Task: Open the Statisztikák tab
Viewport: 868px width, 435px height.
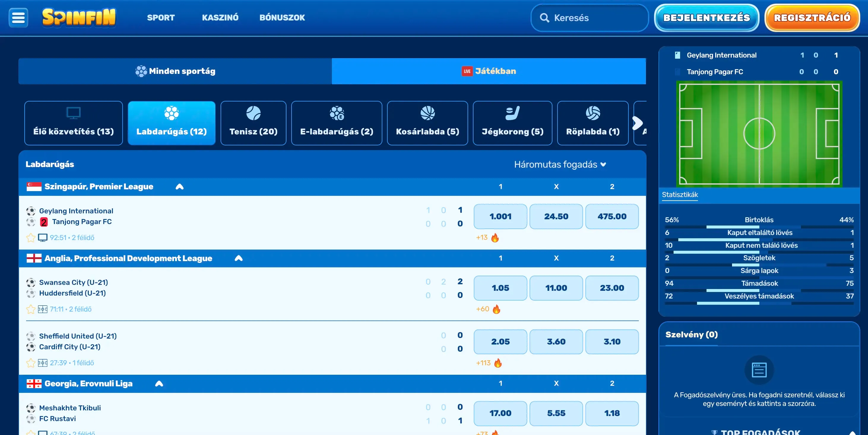Action: tap(679, 195)
